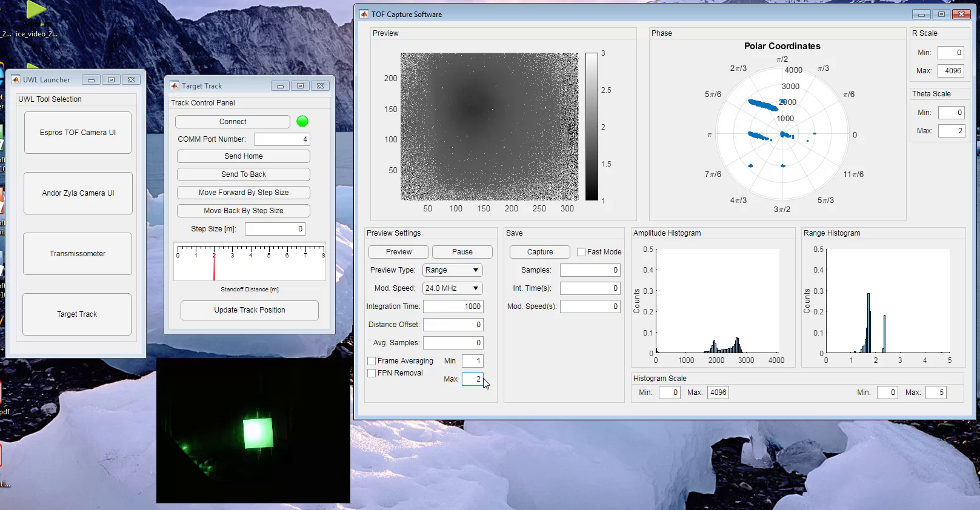Maximize the Target Track window
The image size is (980, 510).
[x=300, y=86]
